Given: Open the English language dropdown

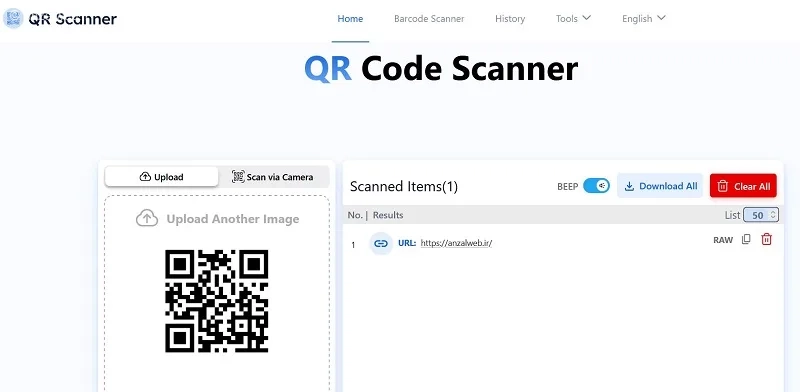Looking at the screenshot, I should 643,19.
